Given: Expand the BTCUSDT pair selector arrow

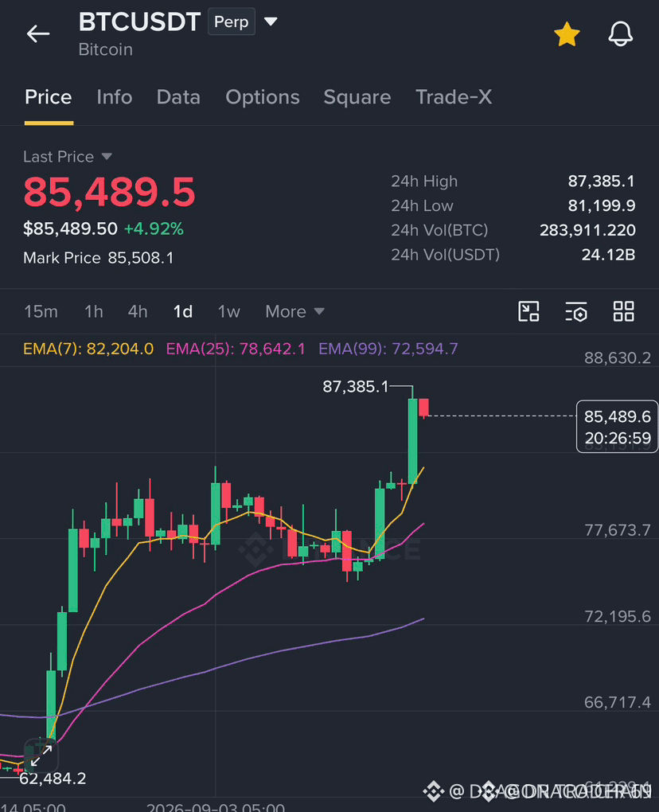Looking at the screenshot, I should (x=271, y=21).
